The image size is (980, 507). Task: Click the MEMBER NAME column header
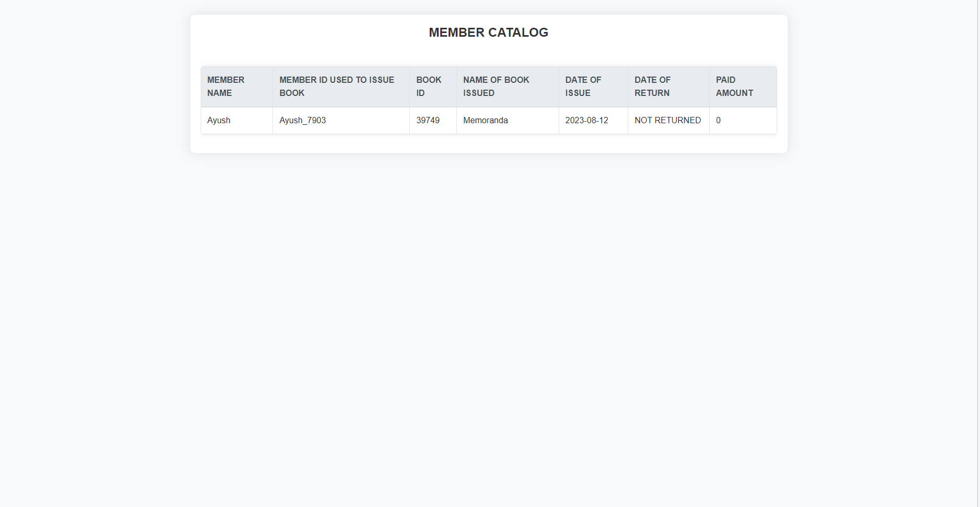click(x=225, y=87)
